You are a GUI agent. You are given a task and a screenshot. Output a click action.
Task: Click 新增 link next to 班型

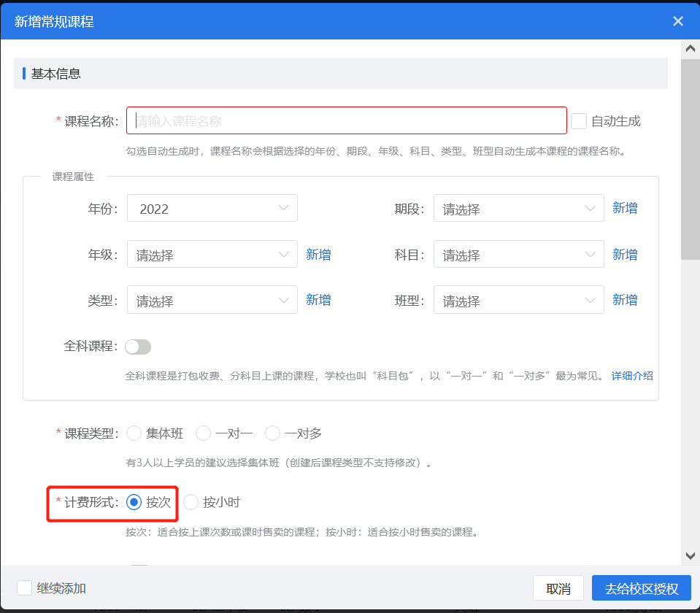625,300
